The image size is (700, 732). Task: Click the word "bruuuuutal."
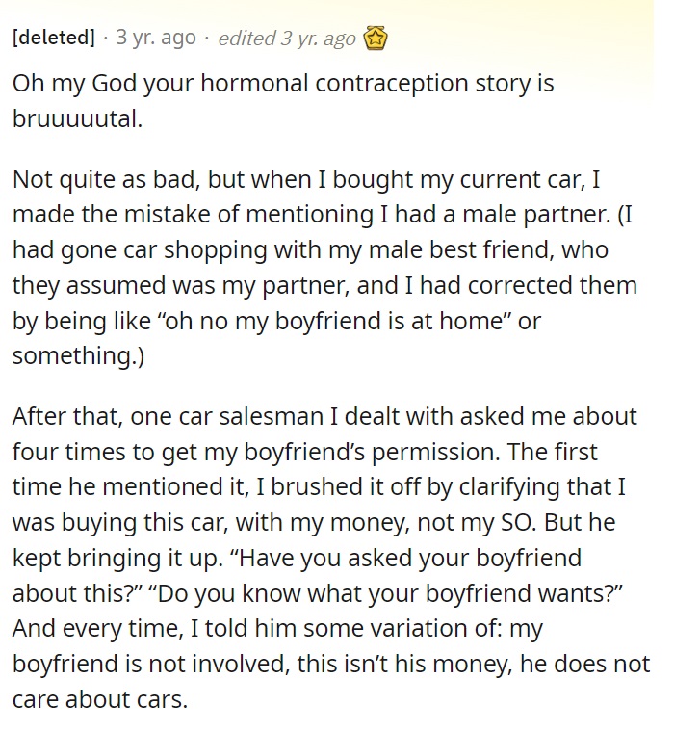coord(77,119)
